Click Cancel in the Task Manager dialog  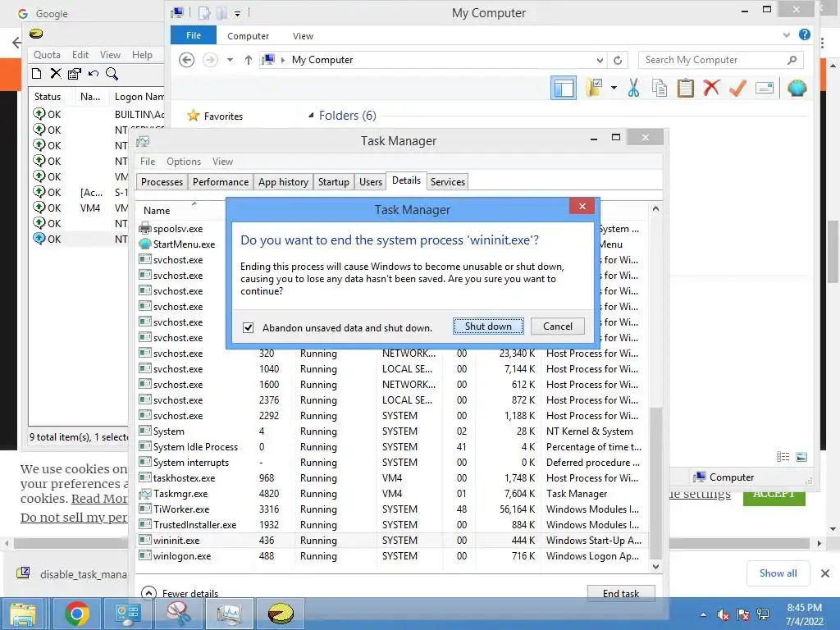click(557, 326)
